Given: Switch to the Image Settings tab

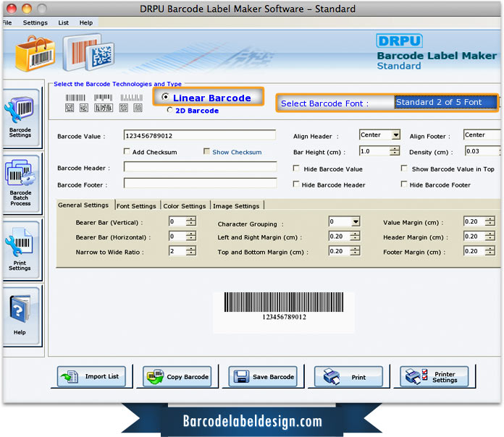Looking at the screenshot, I should pyautogui.click(x=236, y=205).
